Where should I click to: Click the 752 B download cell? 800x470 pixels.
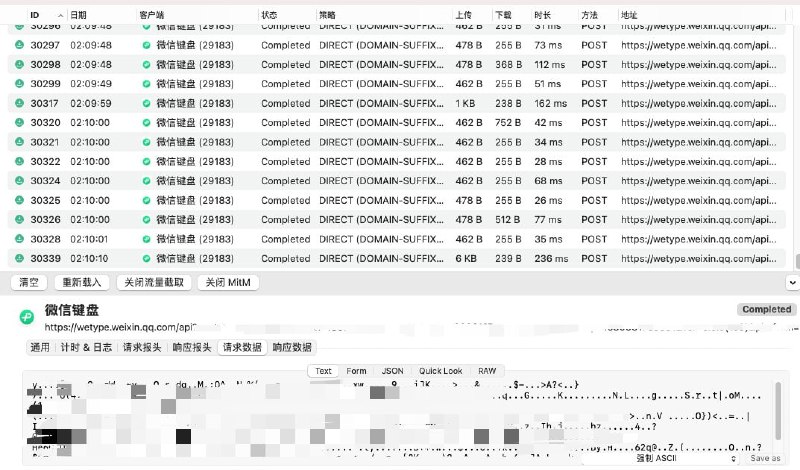pos(508,122)
